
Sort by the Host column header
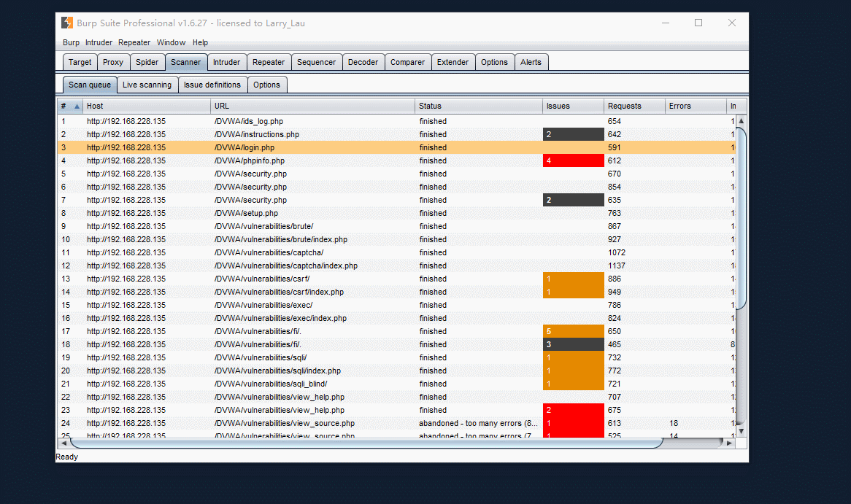147,106
